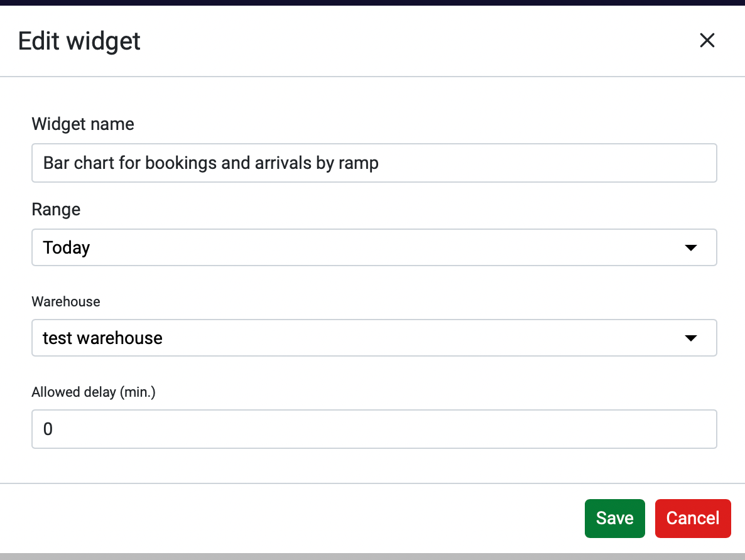This screenshot has height=560, width=745.
Task: Save the widget settings
Action: [x=614, y=518]
